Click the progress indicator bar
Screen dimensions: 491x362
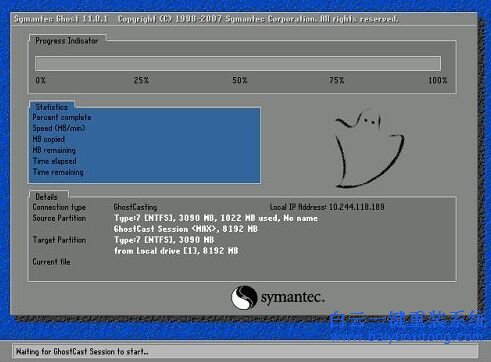[238, 63]
